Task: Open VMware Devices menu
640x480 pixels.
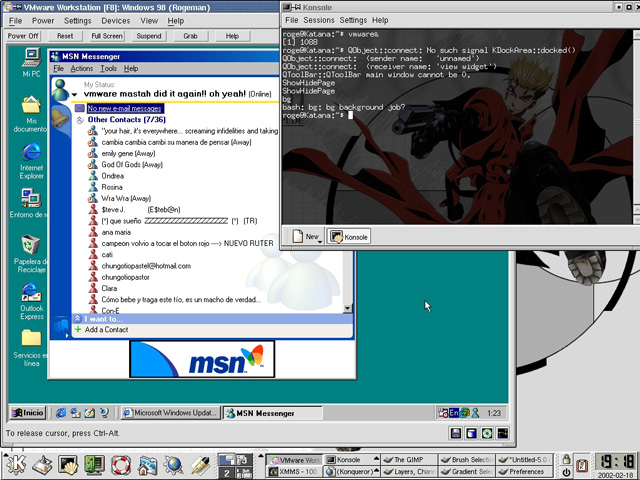Action: (116, 21)
